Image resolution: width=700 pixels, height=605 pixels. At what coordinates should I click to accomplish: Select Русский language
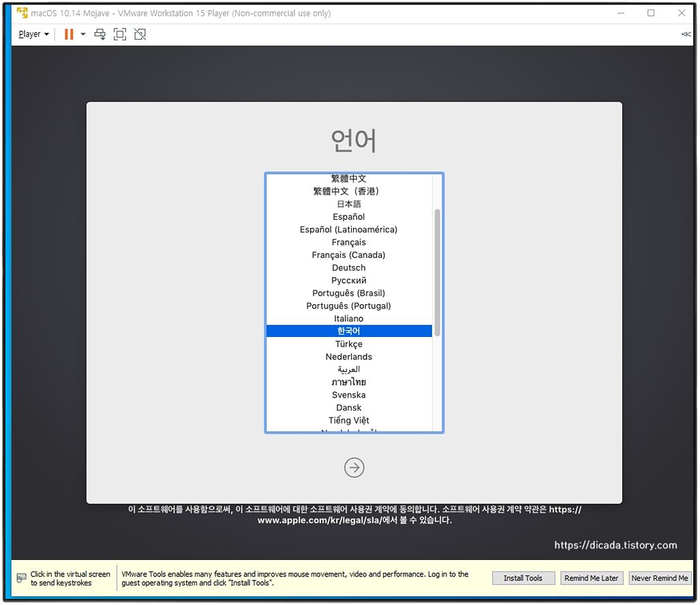point(349,280)
